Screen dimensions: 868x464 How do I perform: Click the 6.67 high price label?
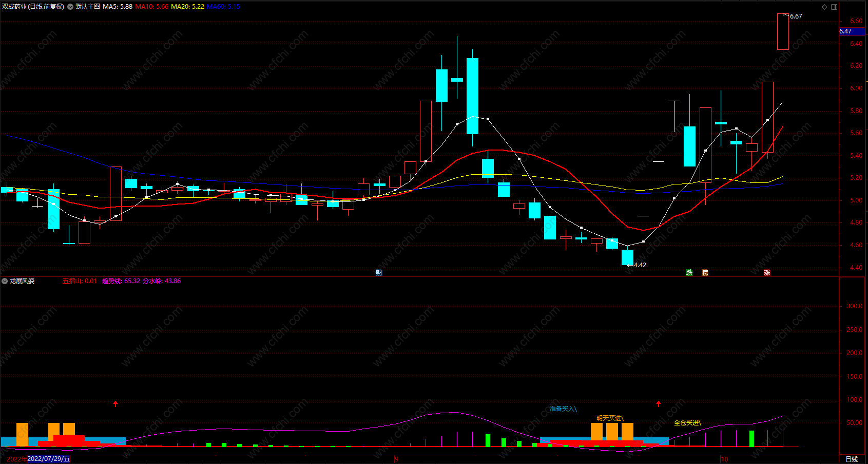tap(796, 16)
